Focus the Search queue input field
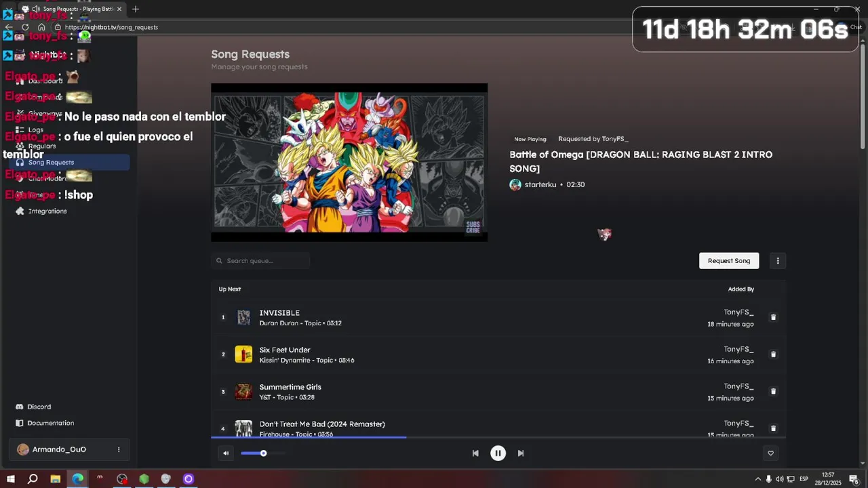The height and width of the screenshot is (488, 868). click(x=260, y=261)
